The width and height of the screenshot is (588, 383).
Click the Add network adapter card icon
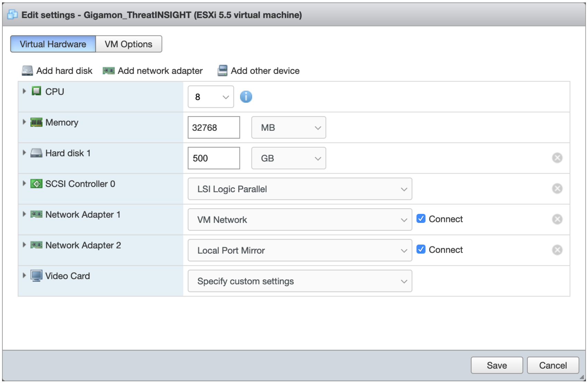[x=109, y=71]
